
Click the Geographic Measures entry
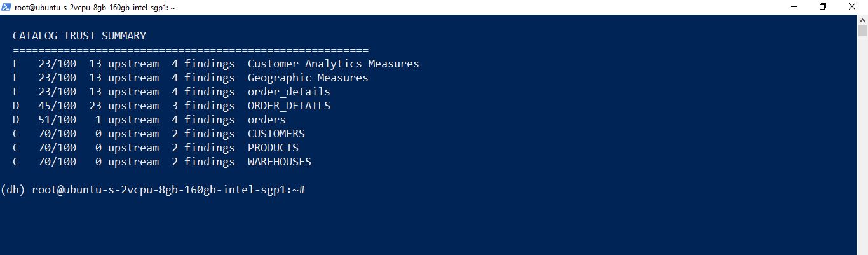[308, 78]
